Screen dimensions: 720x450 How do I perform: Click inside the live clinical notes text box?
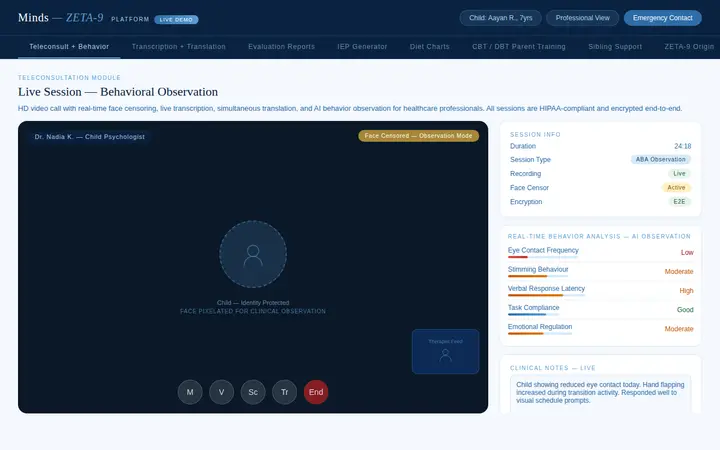(x=600, y=394)
